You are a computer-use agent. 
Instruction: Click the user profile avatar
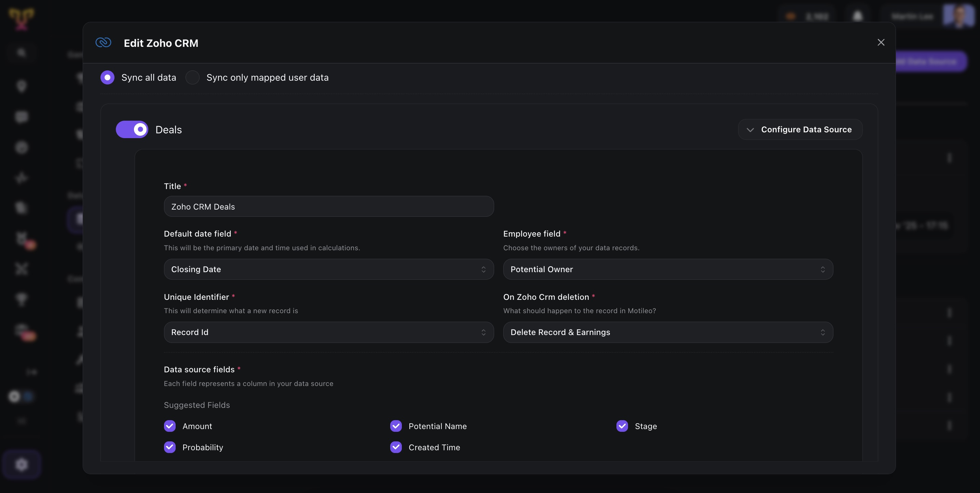pos(958,16)
